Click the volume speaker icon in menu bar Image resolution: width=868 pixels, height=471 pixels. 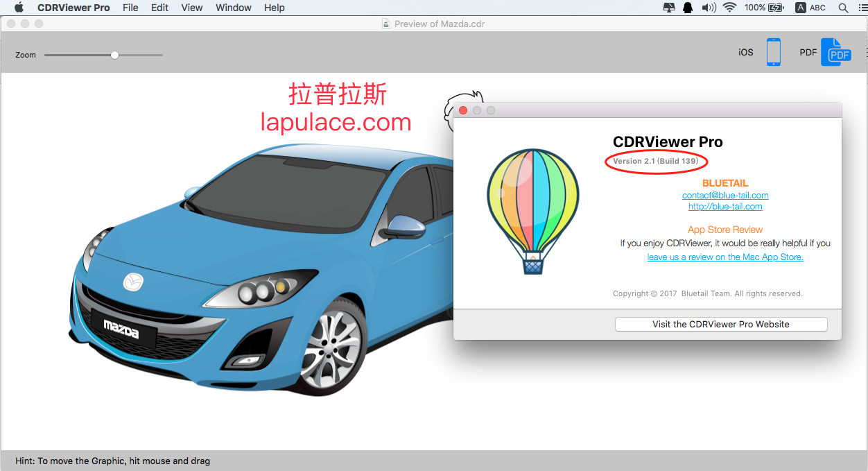pos(709,8)
